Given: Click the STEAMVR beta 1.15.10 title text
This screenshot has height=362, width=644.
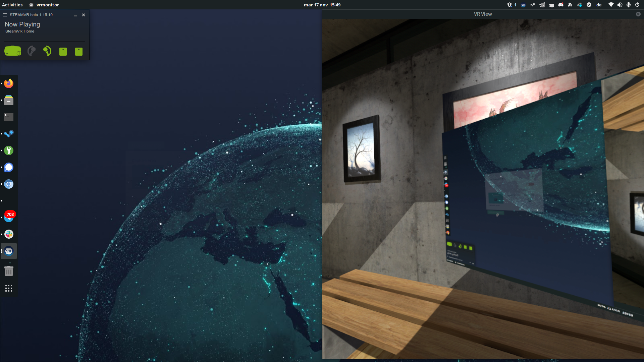Looking at the screenshot, I should click(31, 15).
